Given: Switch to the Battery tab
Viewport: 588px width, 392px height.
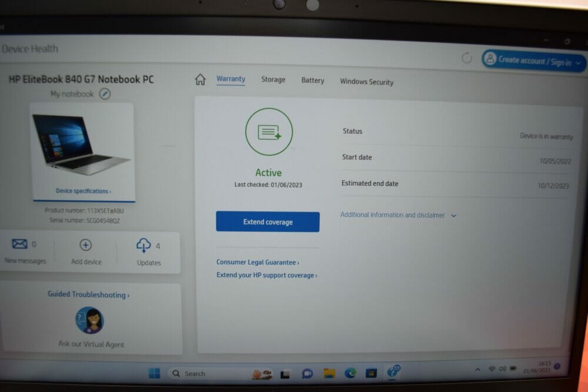Looking at the screenshot, I should coord(313,80).
